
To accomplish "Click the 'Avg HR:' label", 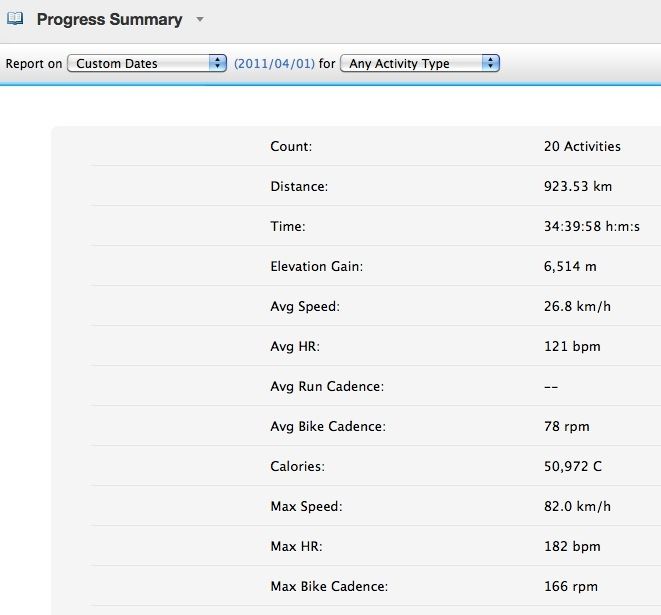I will [295, 346].
